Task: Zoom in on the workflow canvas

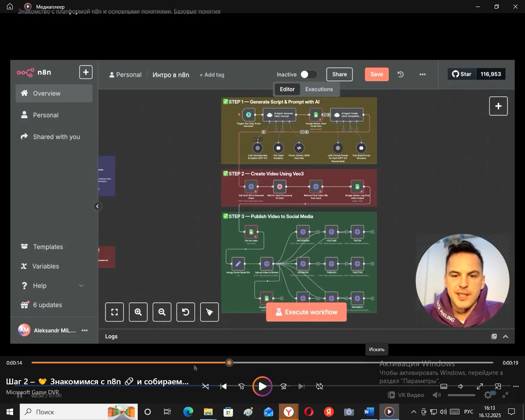Action: [x=138, y=312]
